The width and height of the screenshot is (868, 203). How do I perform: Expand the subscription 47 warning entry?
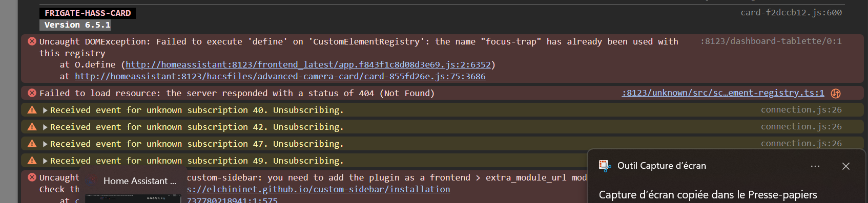[x=45, y=144]
